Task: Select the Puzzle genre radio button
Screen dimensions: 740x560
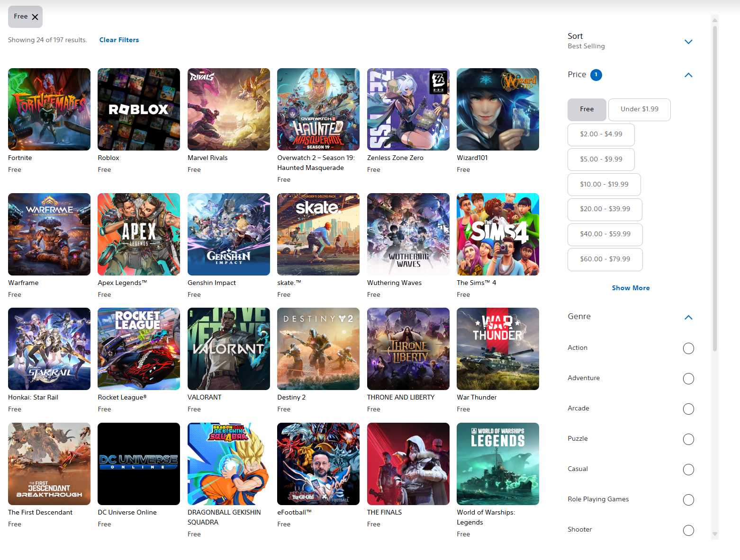Action: 688,439
